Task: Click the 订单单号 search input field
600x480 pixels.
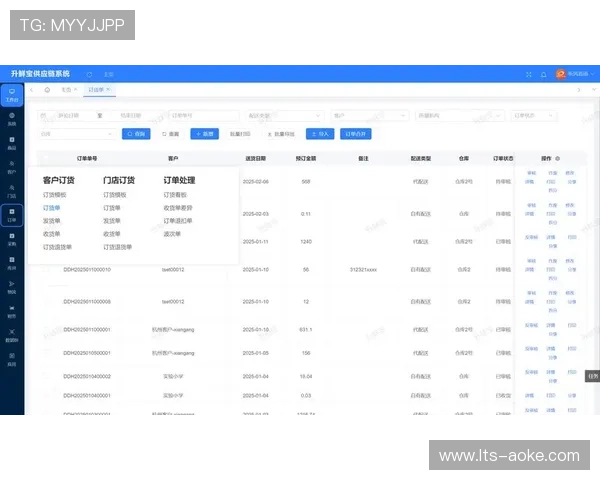Action: click(x=204, y=115)
